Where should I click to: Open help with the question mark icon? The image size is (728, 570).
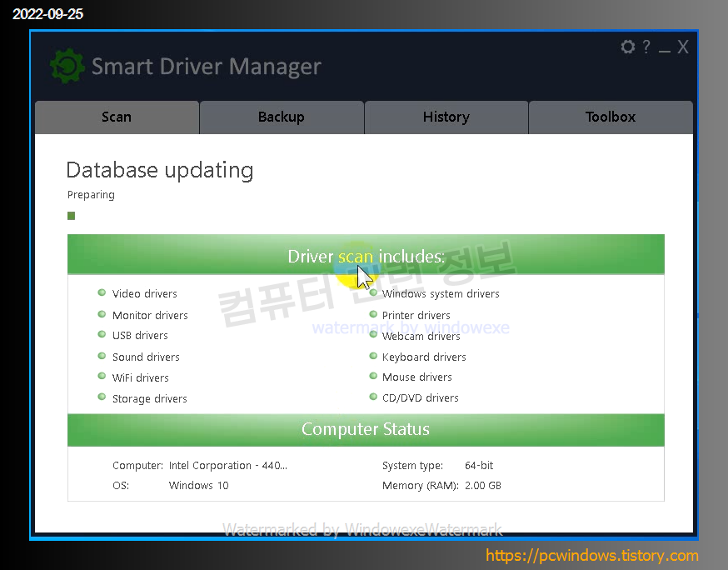point(646,47)
